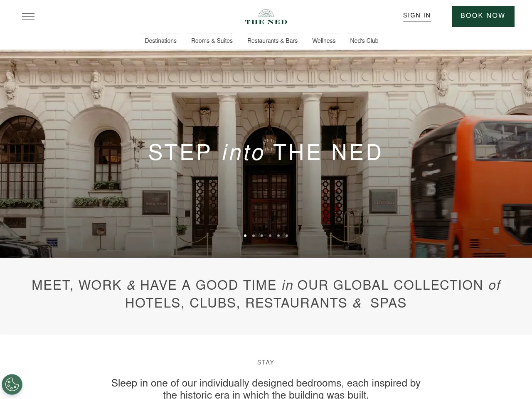Click the Step into The Ned heading
Viewport: 532px width, 399px height.
(266, 153)
